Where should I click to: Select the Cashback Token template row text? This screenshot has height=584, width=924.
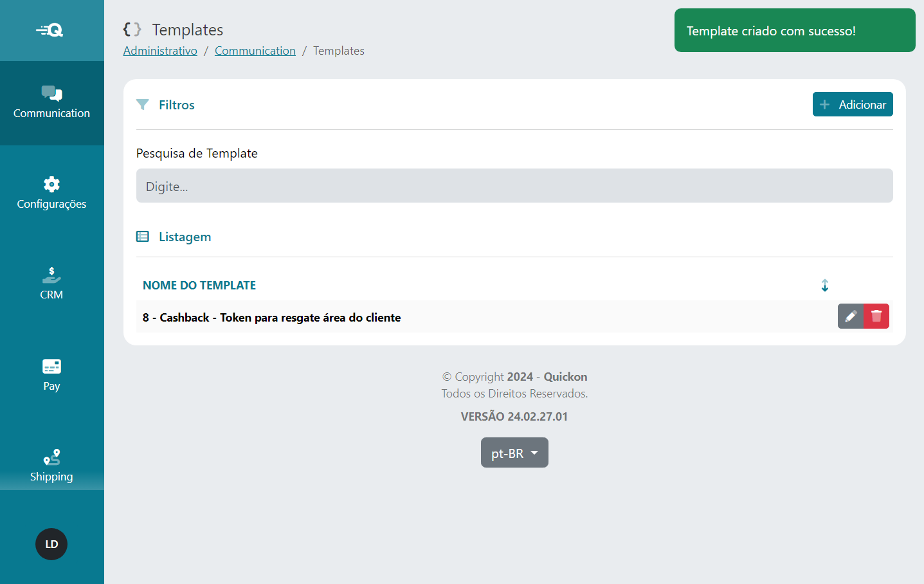pyautogui.click(x=271, y=317)
